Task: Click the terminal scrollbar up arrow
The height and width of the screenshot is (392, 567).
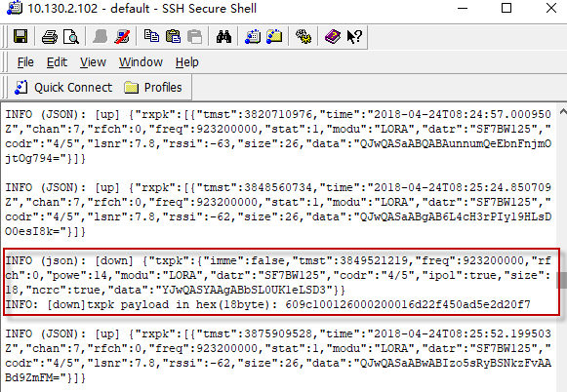Action: (562, 111)
